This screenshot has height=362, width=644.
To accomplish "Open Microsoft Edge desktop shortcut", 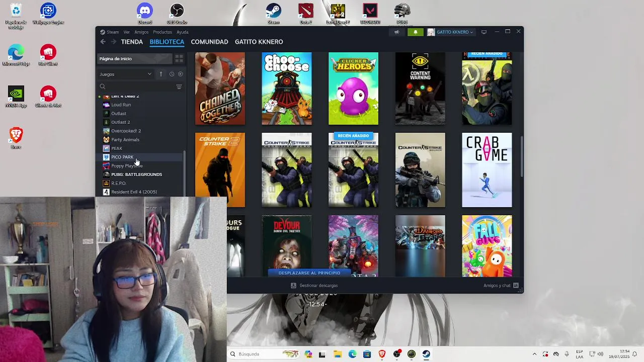I will [x=16, y=55].
